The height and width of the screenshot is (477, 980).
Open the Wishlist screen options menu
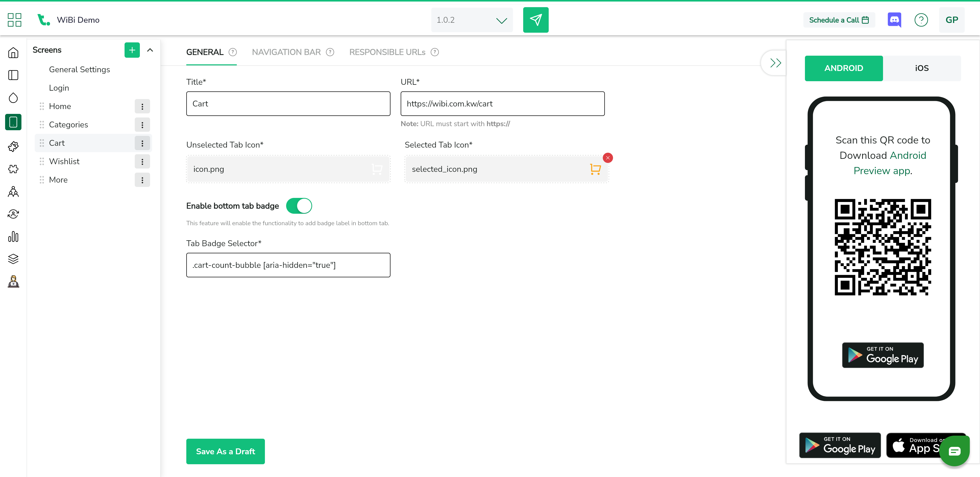point(142,161)
